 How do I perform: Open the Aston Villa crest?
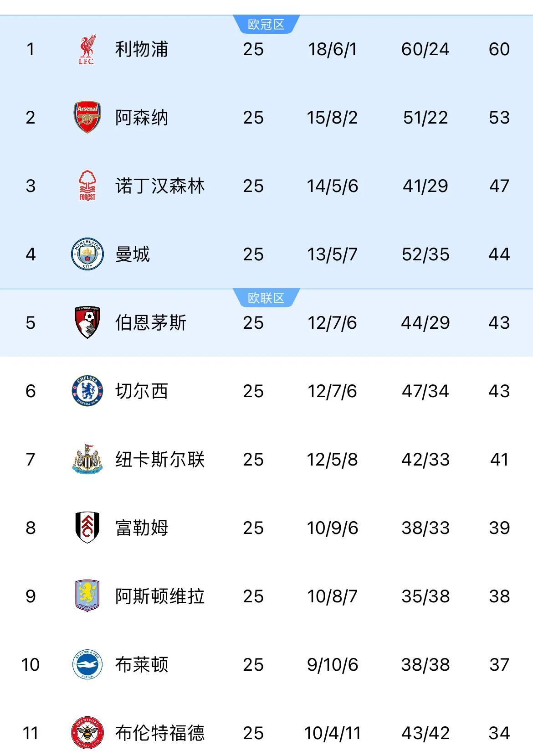click(87, 596)
